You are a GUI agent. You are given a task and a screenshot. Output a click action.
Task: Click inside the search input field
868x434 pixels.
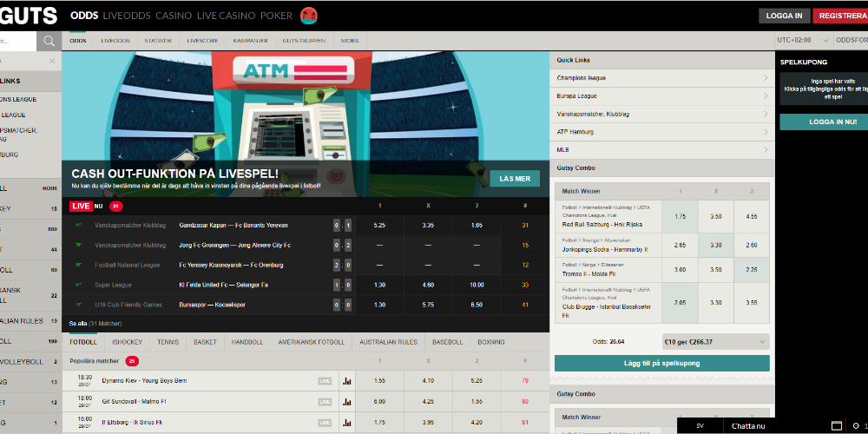(x=18, y=41)
